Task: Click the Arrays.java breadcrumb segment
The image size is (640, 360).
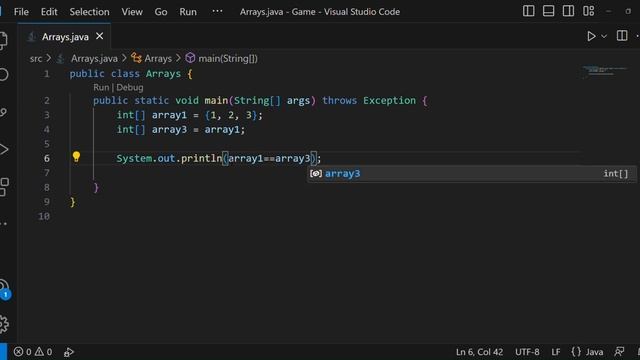Action: (94, 58)
